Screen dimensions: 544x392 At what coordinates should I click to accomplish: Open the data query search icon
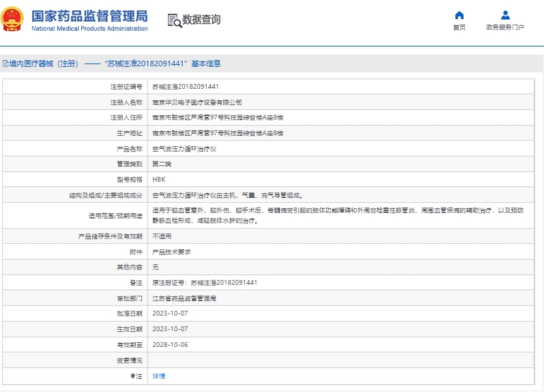[175, 21]
